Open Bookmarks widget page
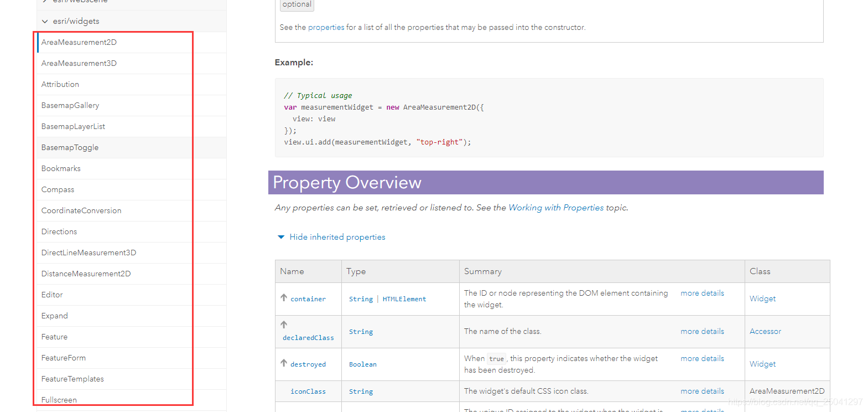The height and width of the screenshot is (412, 868). point(61,169)
